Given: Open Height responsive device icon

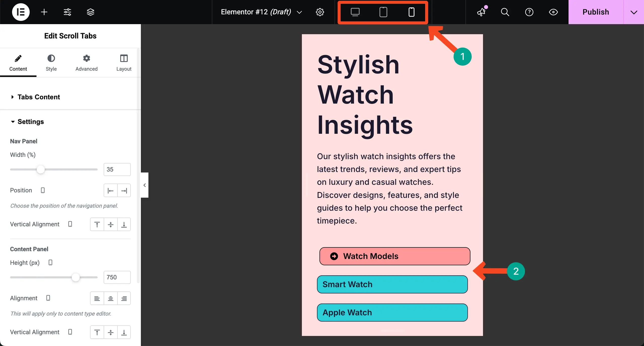Looking at the screenshot, I should [51, 263].
